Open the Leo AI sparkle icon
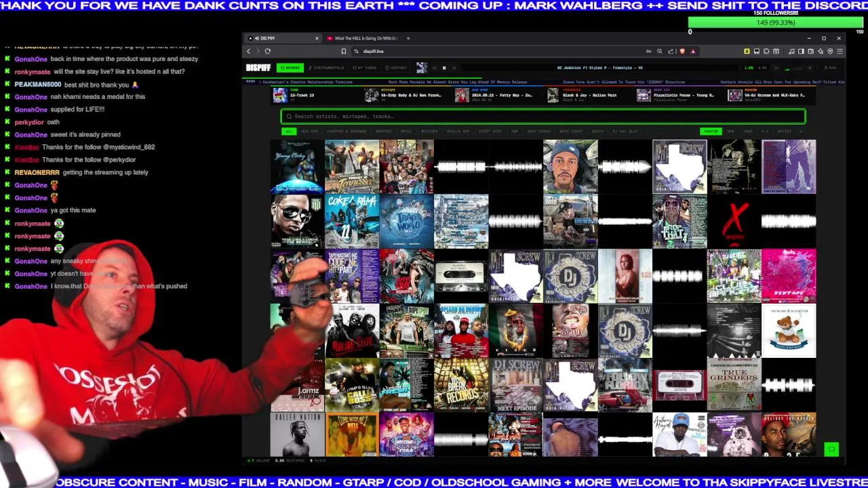This screenshot has width=868, height=488. (821, 52)
